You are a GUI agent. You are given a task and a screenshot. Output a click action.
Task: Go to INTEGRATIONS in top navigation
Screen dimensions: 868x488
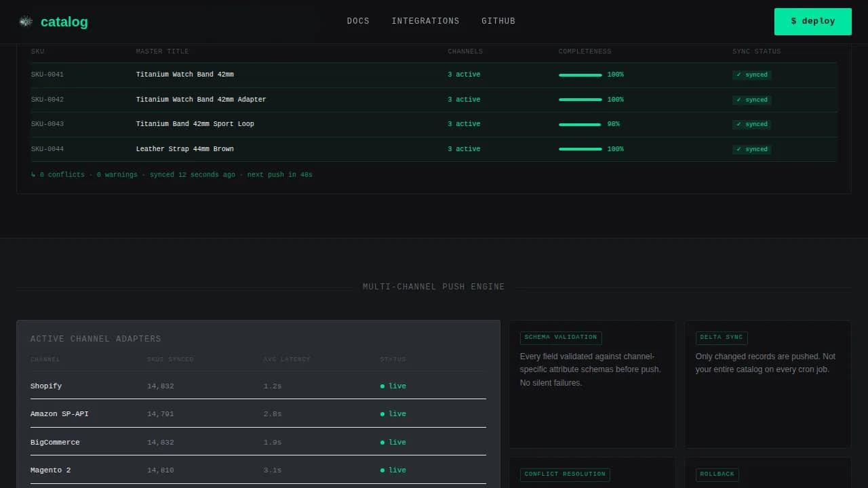pos(425,21)
